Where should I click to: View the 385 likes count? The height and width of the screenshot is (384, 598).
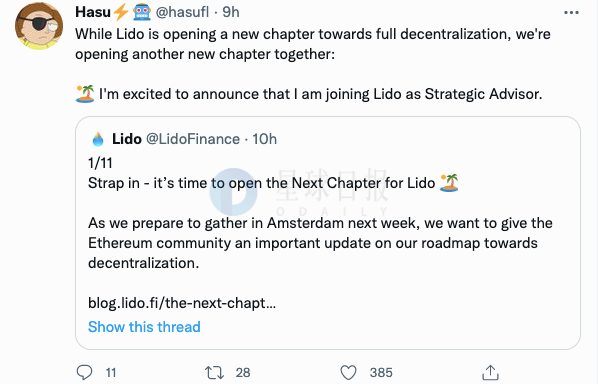point(381,373)
